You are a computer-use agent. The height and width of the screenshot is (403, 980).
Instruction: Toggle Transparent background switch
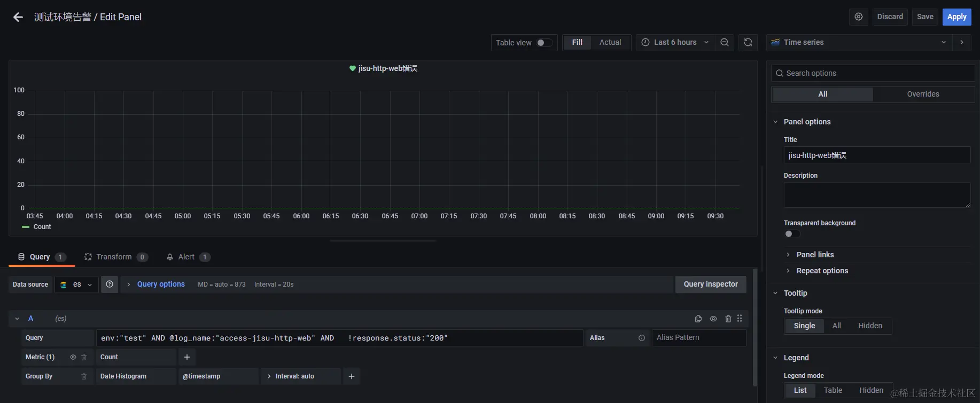[x=792, y=234]
